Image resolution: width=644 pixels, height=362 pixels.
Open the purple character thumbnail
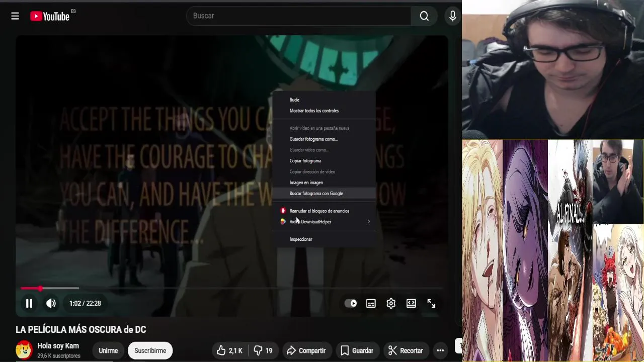pos(525,250)
